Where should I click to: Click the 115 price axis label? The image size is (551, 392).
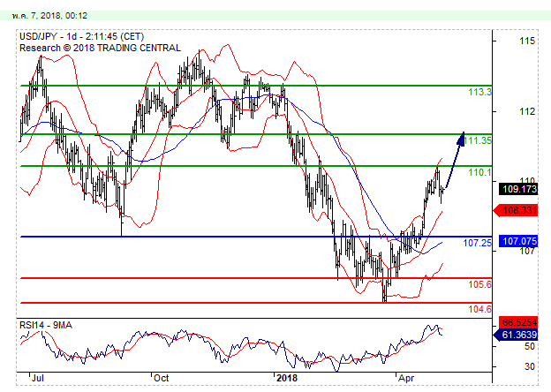pyautogui.click(x=527, y=41)
